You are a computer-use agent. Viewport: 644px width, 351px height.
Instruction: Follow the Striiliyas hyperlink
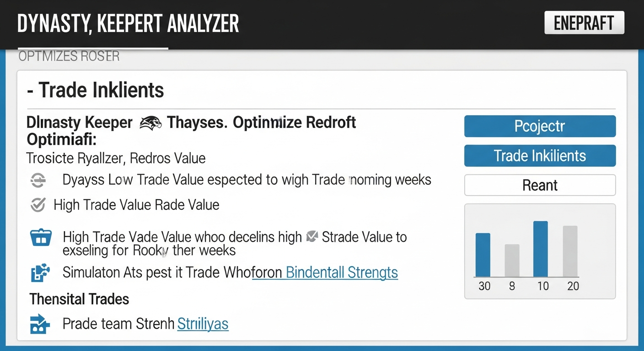pyautogui.click(x=203, y=324)
